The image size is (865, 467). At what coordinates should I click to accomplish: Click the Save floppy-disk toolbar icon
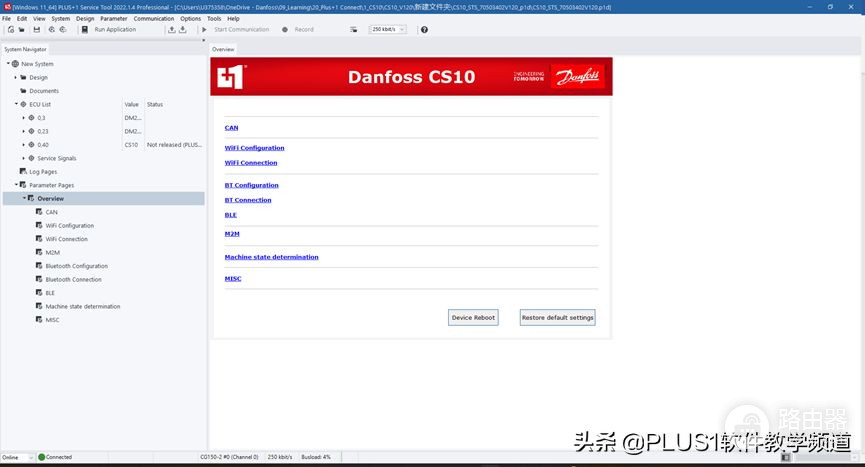pos(36,30)
